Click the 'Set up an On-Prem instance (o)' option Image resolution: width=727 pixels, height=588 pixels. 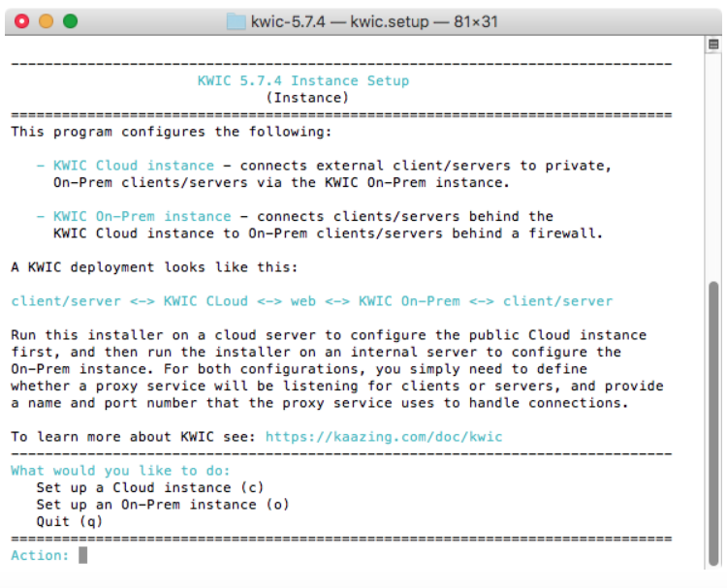coord(163,505)
